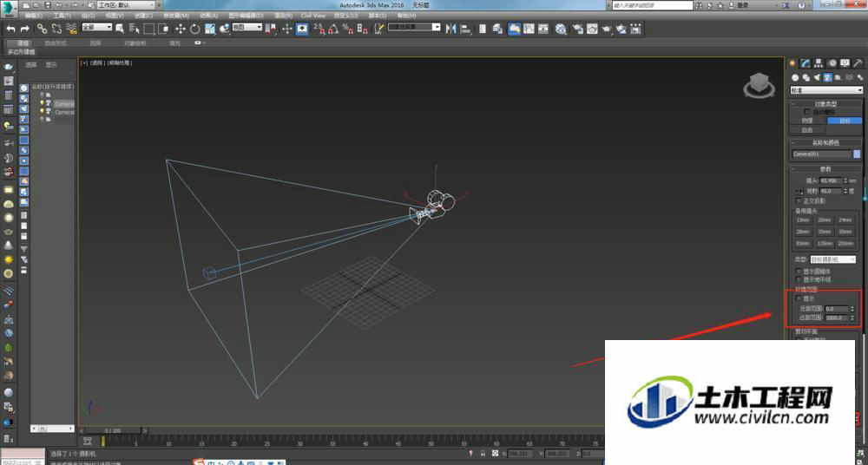Open the Align tool
Viewport: 868px width, 465px height.
click(x=465, y=29)
